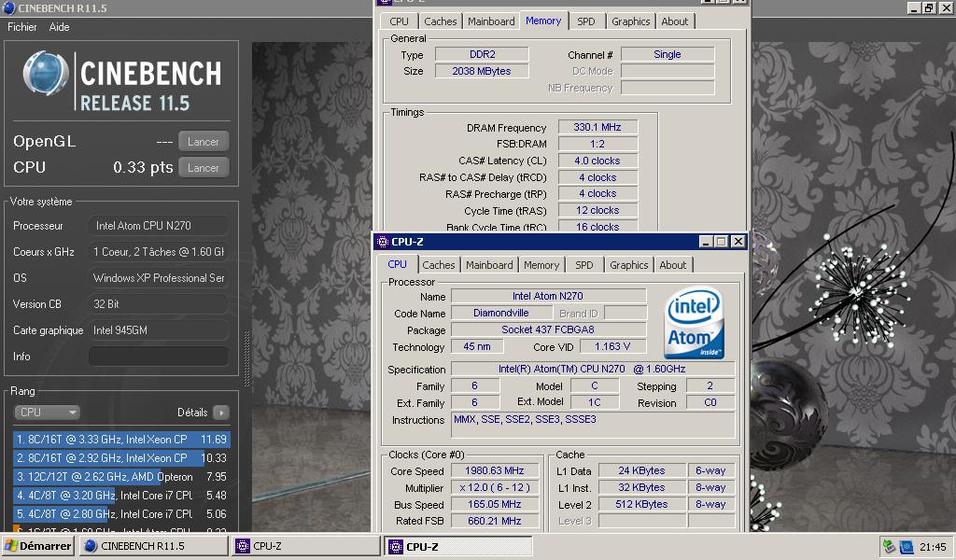The image size is (956, 560).
Task: Click the Level 2 cache value 512 KBytes
Action: point(641,505)
